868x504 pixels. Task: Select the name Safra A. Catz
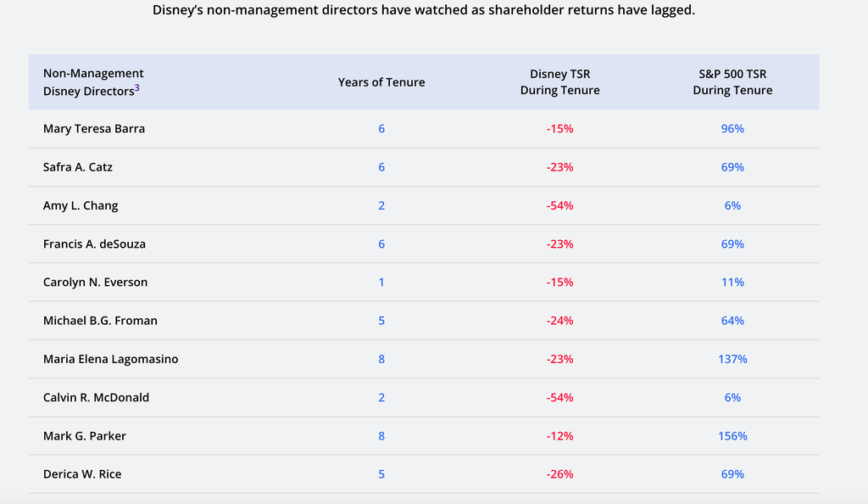77,166
